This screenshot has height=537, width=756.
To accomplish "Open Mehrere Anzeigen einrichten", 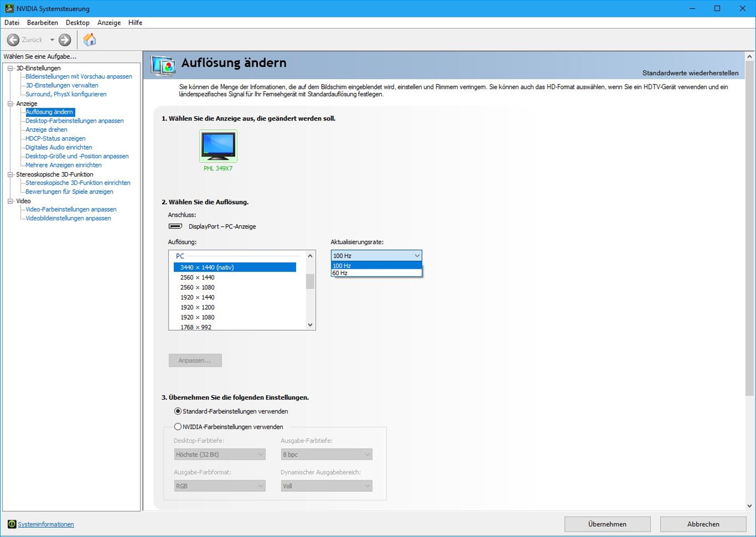I will pyautogui.click(x=64, y=165).
